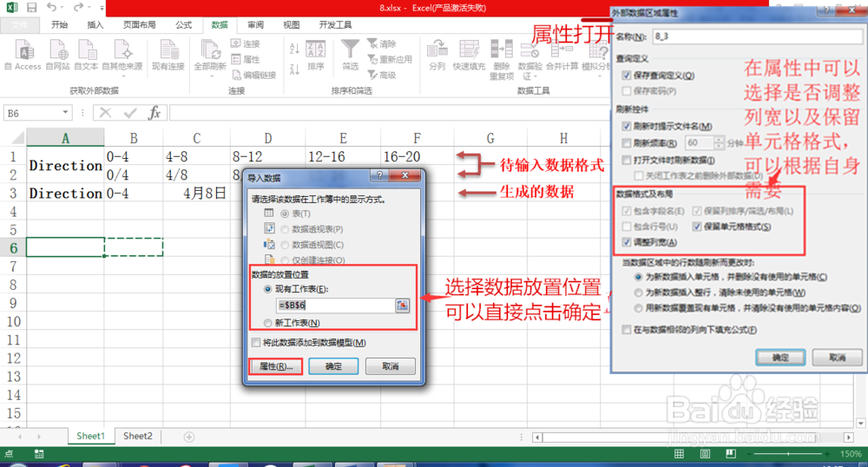Image resolution: width=868 pixels, height=467 pixels.
Task: Click the 连接 (Connections) ribbon item
Action: point(246,43)
